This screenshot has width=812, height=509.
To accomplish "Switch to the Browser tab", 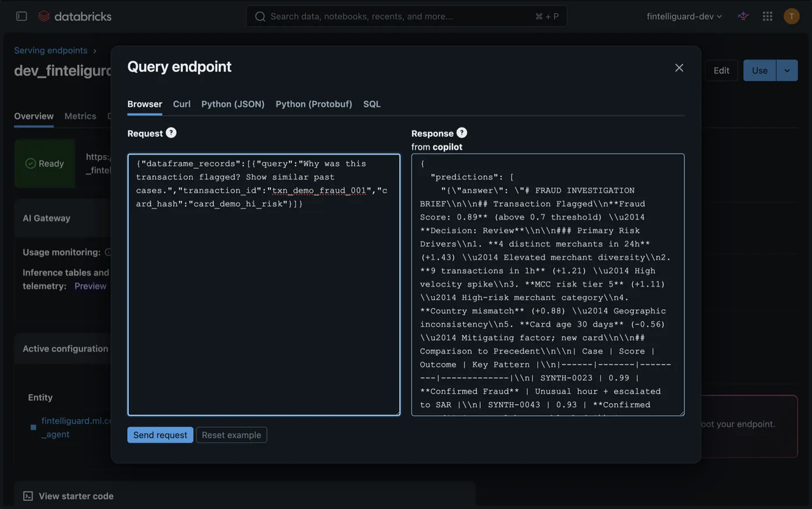I will [x=144, y=104].
